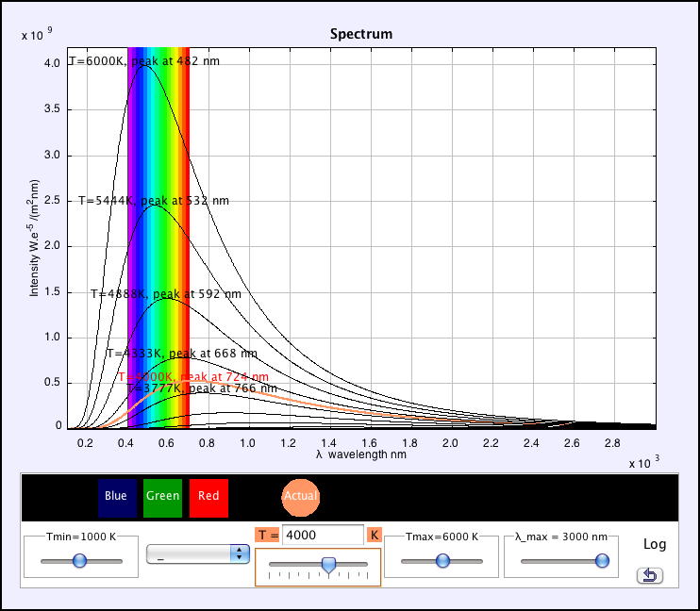Click the T input field showing 4000
Screen dimensions: 700x611
coord(323,535)
